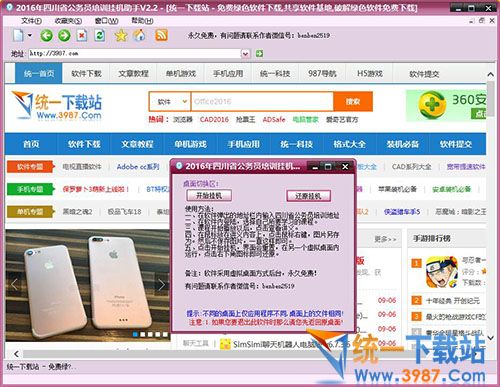Click the new page document icon
500x387 pixels.
pos(18,35)
